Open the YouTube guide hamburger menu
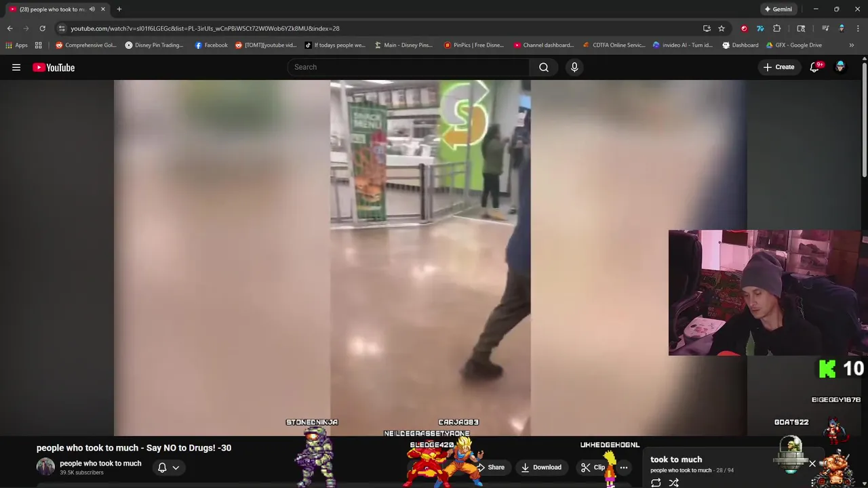868x488 pixels. coord(16,67)
